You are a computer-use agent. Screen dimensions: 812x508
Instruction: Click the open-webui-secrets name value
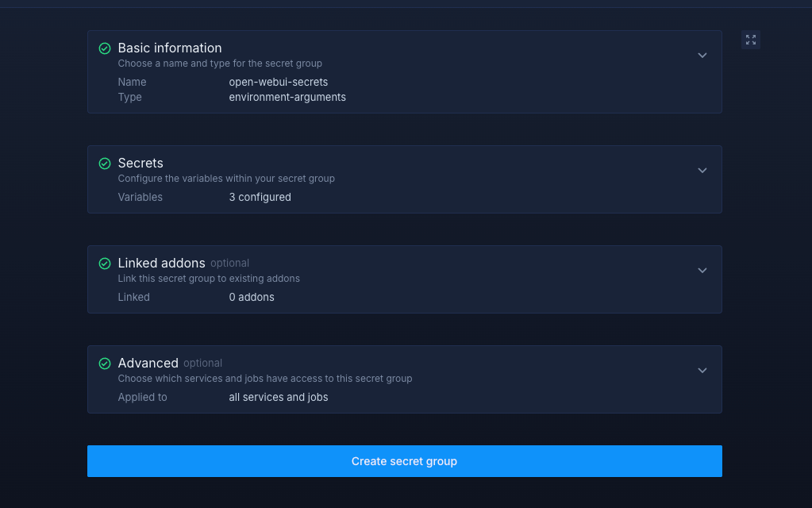[x=278, y=83]
